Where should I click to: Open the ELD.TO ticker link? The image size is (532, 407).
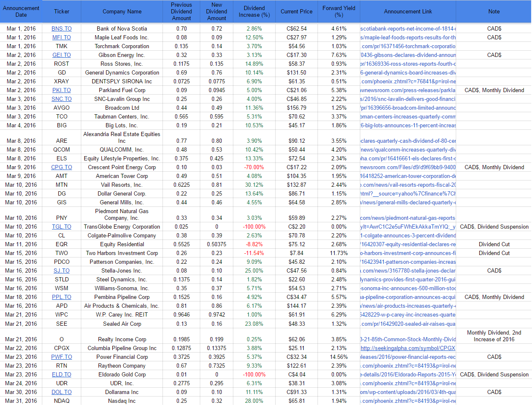(62, 374)
